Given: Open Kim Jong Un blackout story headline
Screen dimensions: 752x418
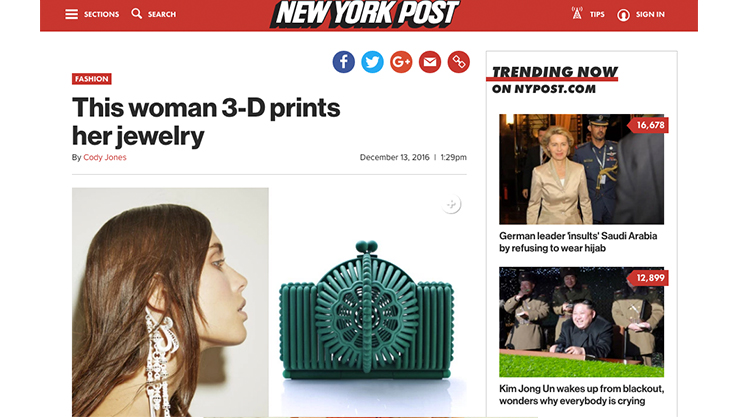Looking at the screenshot, I should [581, 395].
